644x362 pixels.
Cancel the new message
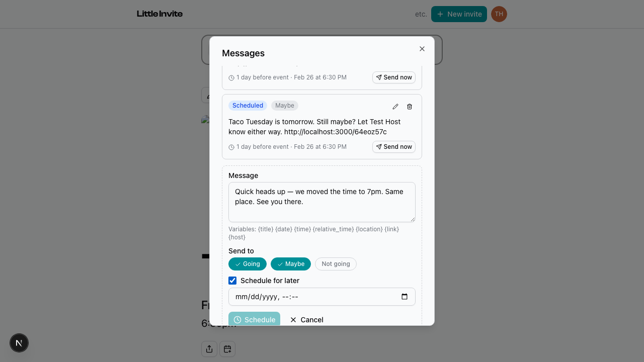pyautogui.click(x=306, y=320)
